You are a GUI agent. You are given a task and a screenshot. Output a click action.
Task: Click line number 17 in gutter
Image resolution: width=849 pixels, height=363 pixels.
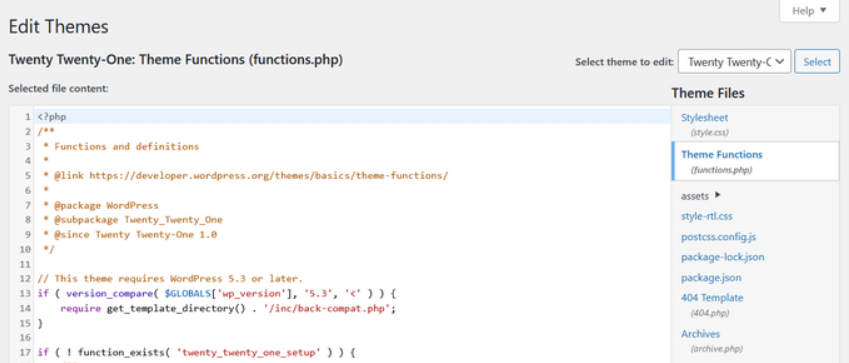point(25,352)
